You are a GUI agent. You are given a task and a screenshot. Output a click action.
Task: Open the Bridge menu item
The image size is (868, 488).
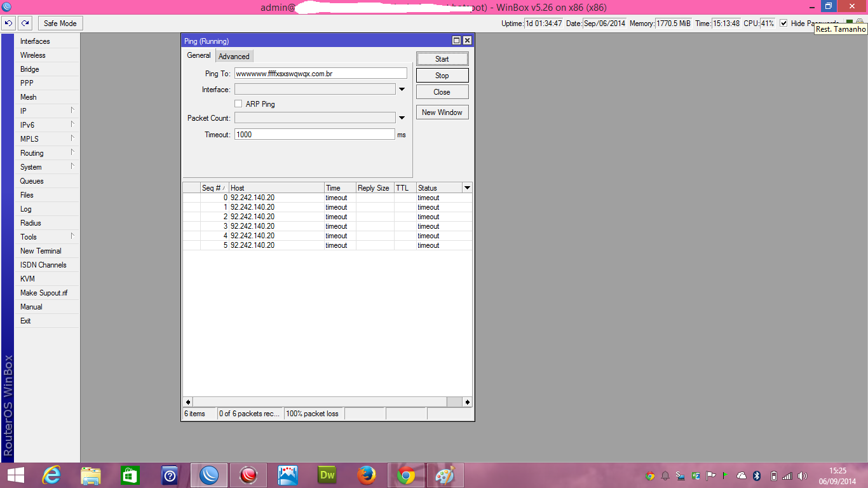[x=48, y=69]
